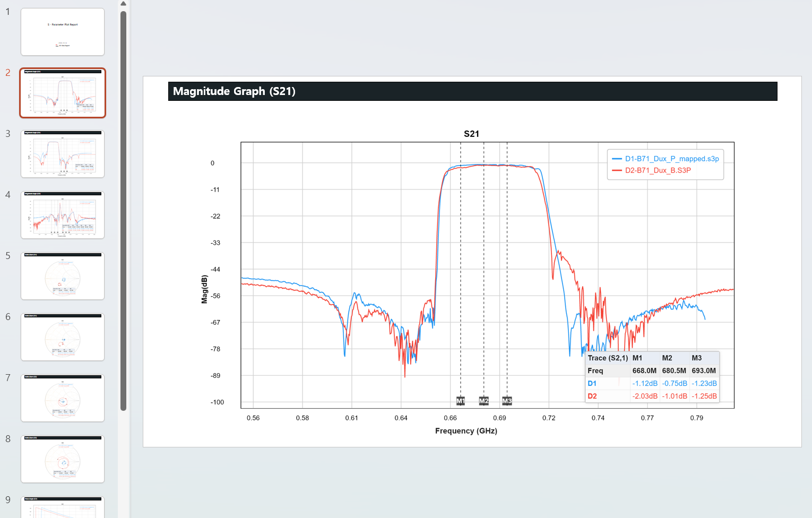Screen dimensions: 812x518
Task: Click the D2-B71_Dux_B.S3P legend entry
Action: click(x=652, y=170)
